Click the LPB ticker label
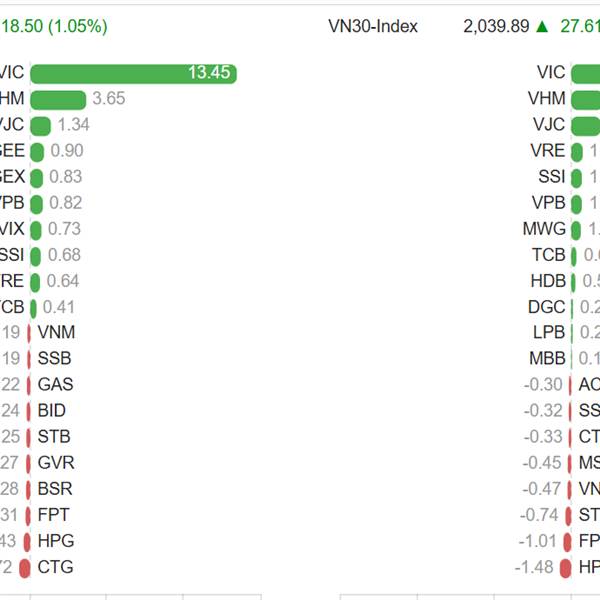 [x=549, y=333]
